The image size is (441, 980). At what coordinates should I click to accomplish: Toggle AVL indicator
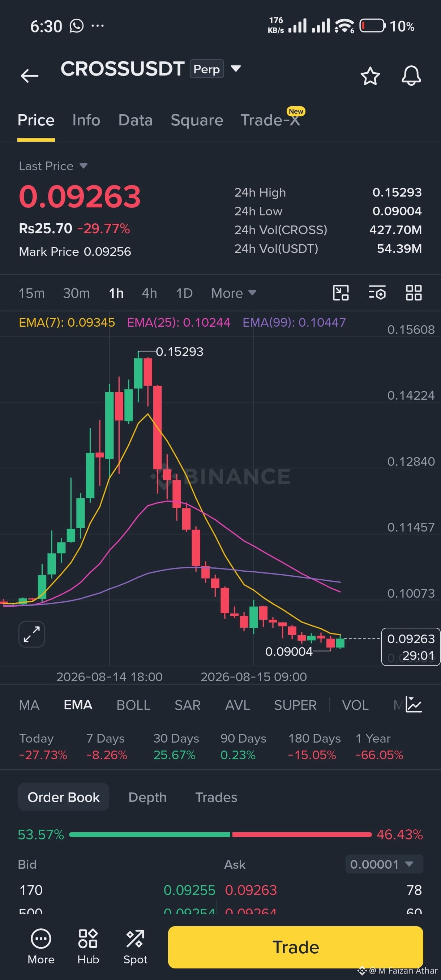237,705
